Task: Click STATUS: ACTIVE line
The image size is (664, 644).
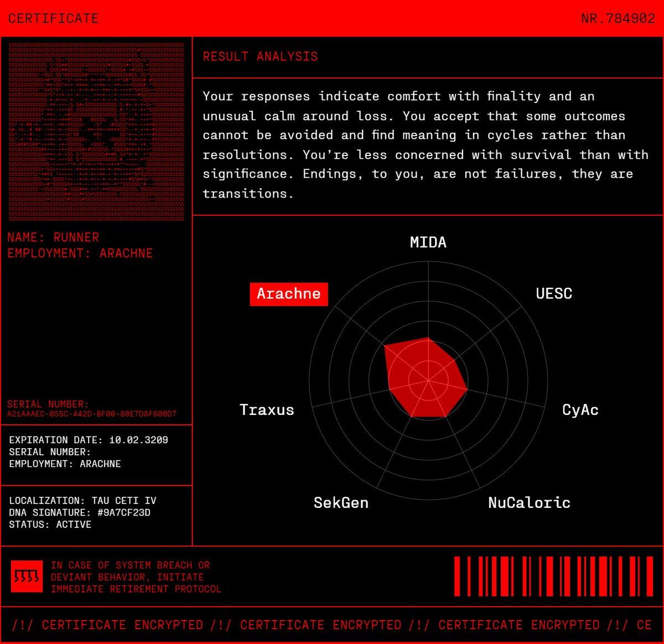Action: (50, 524)
